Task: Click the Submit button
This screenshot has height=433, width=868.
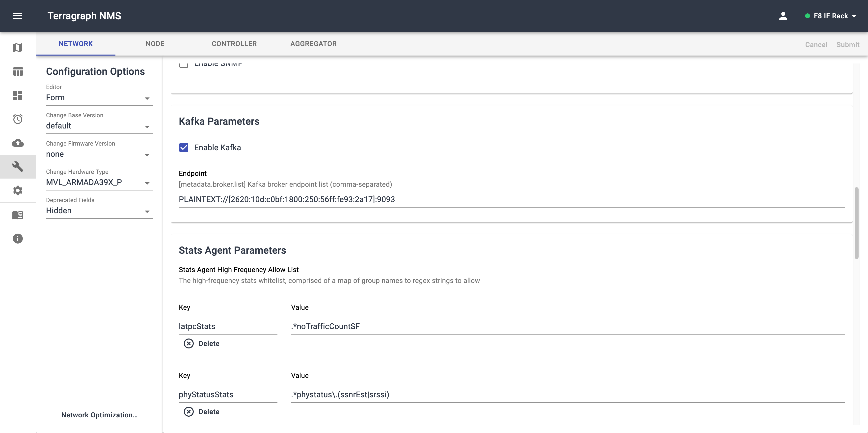Action: [x=848, y=44]
